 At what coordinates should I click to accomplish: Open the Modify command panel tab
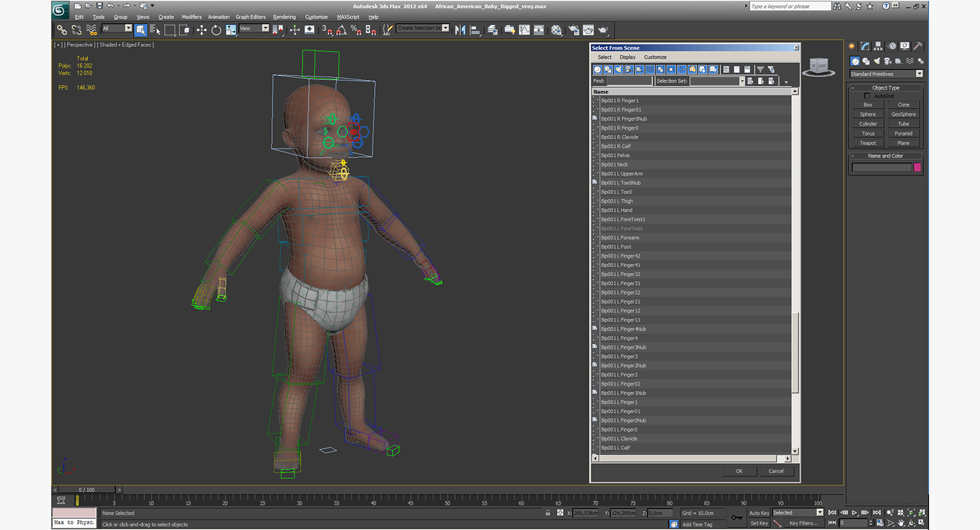click(865, 46)
